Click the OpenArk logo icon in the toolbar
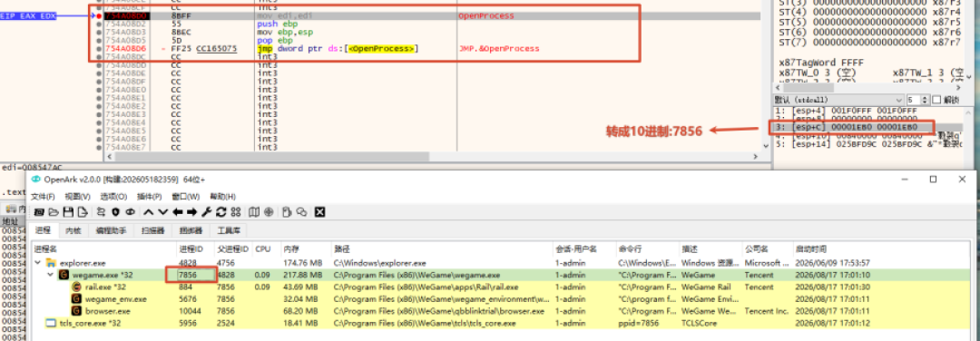Viewport: 980px width, 341px height. coord(130,211)
